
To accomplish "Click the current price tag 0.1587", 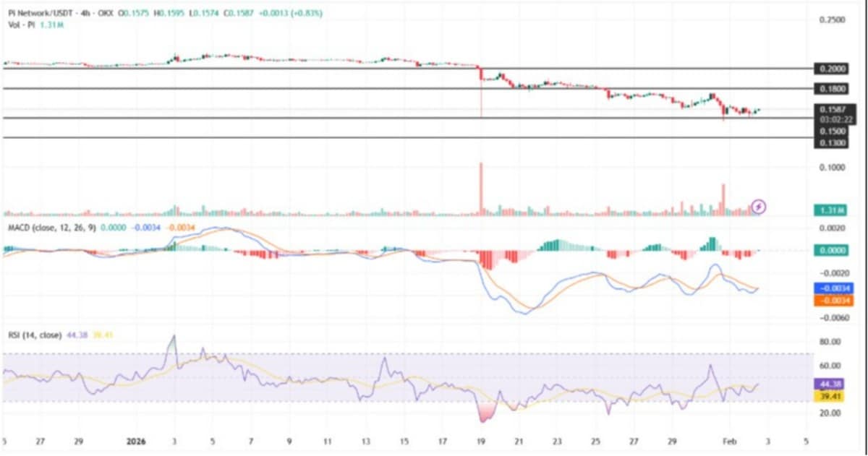I will [x=833, y=109].
